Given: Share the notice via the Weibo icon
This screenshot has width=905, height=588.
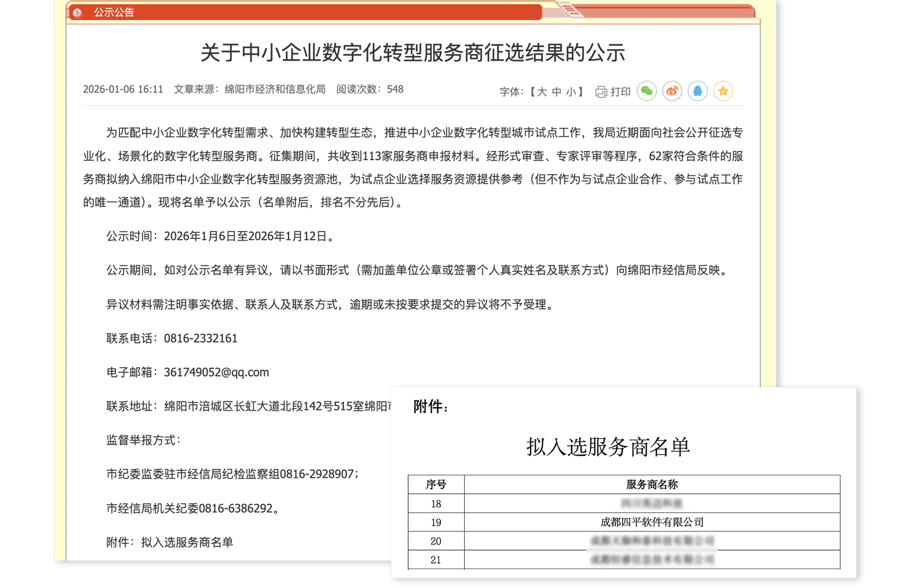Looking at the screenshot, I should click(x=672, y=91).
